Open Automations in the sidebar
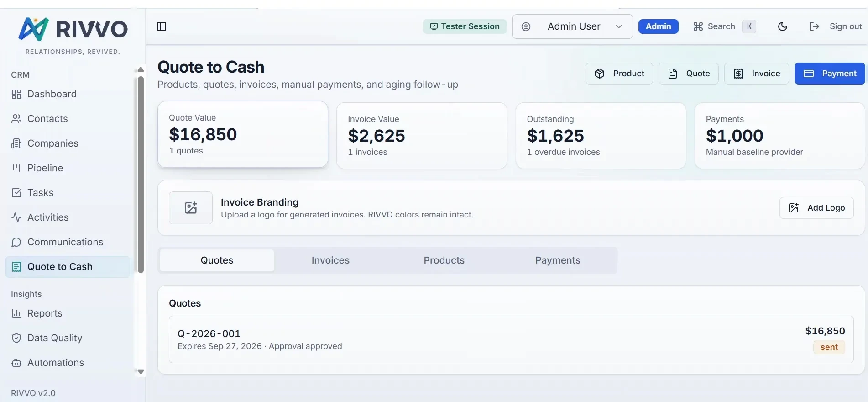868x402 pixels. tap(68, 363)
